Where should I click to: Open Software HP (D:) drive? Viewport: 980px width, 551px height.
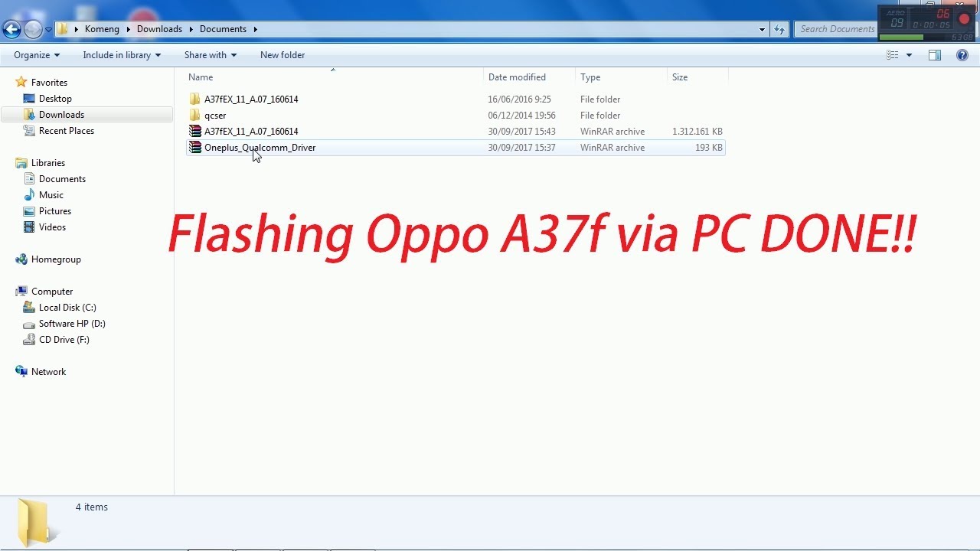pos(72,324)
